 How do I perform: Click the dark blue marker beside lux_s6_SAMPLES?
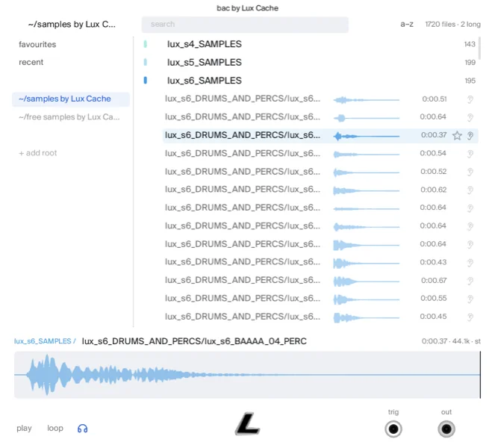tap(146, 81)
